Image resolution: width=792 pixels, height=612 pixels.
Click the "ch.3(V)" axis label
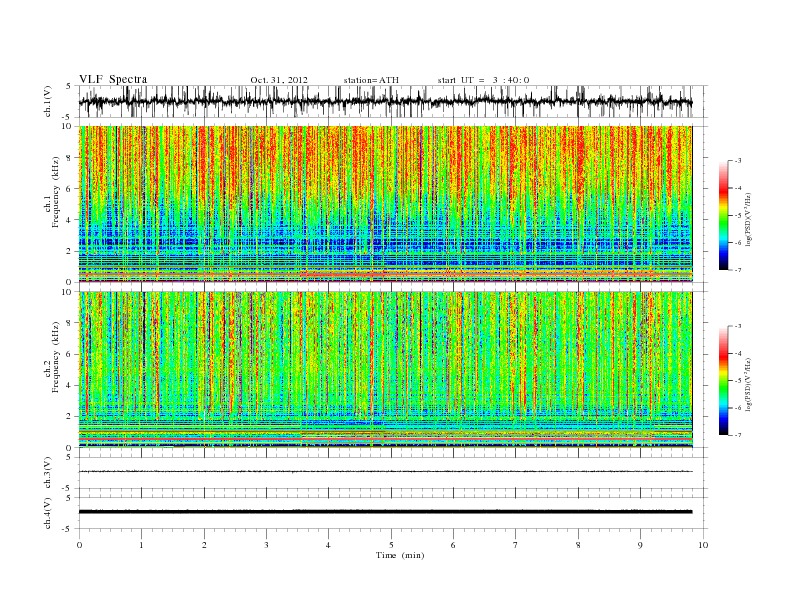point(48,473)
